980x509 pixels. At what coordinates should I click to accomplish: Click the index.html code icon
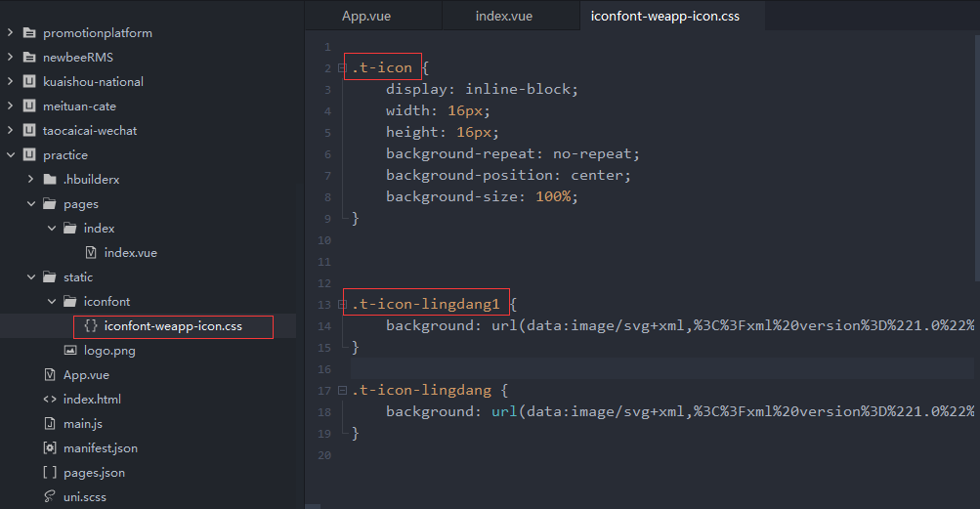(x=50, y=399)
